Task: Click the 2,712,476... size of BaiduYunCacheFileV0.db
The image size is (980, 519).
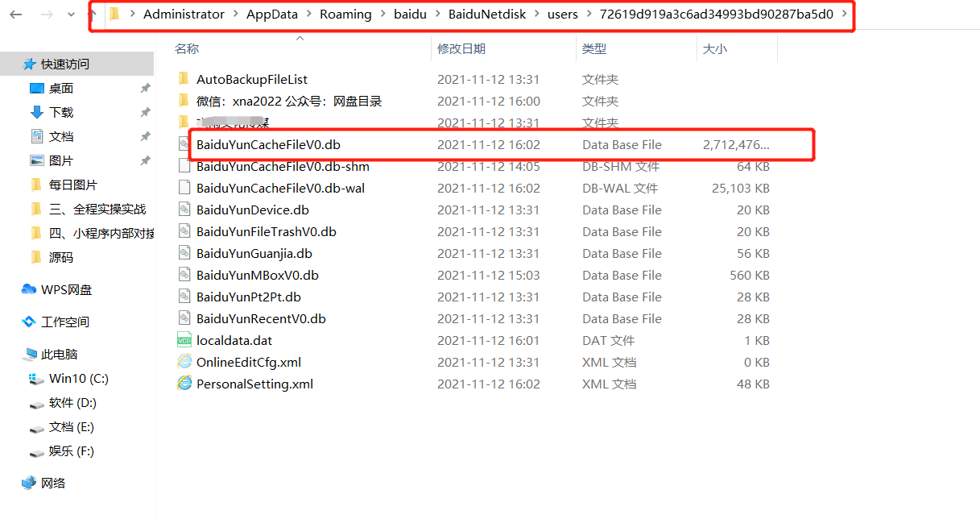Action: pos(736,144)
